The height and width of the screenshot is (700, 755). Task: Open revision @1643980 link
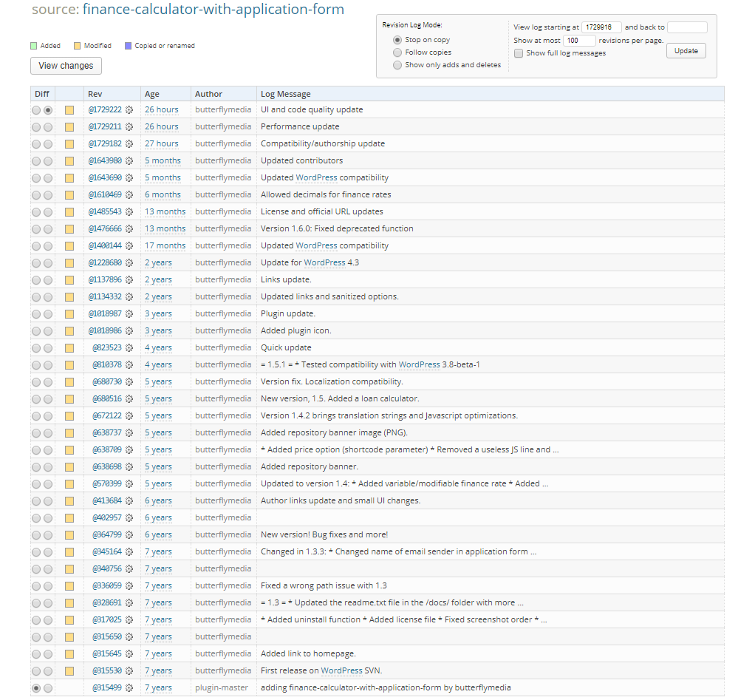coord(105,160)
